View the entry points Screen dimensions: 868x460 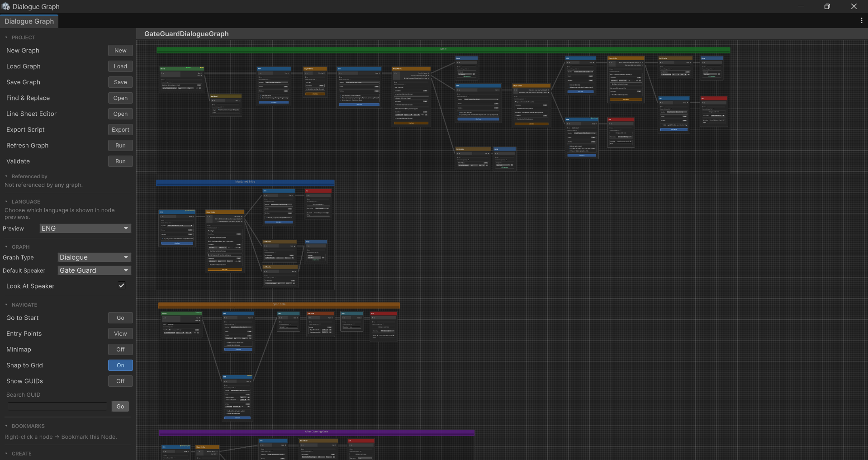120,334
